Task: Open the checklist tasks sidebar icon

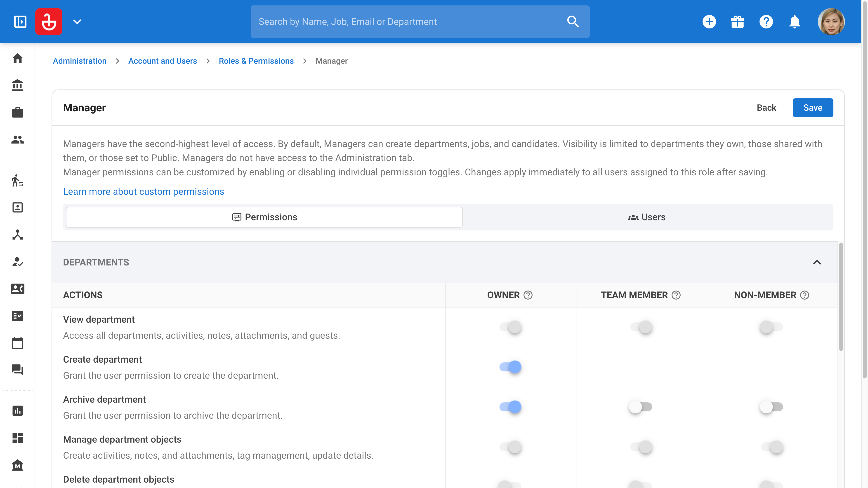Action: [x=18, y=316]
